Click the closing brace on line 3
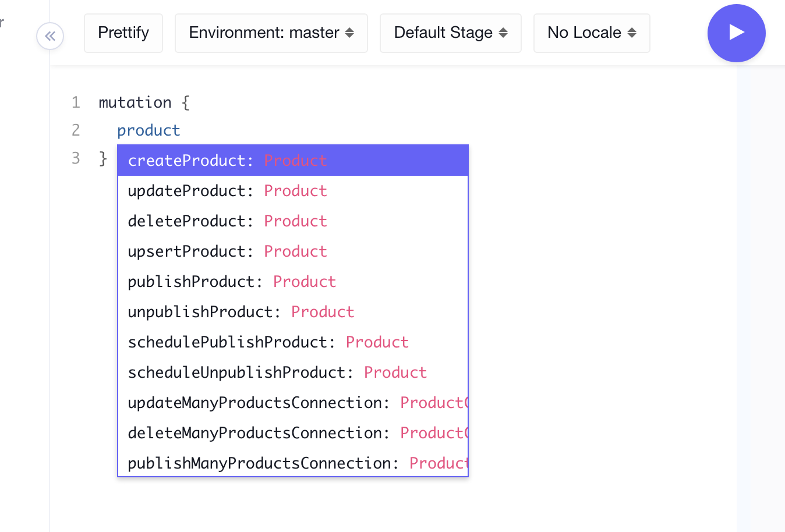Screen dimensions: 785x532 pos(103,158)
